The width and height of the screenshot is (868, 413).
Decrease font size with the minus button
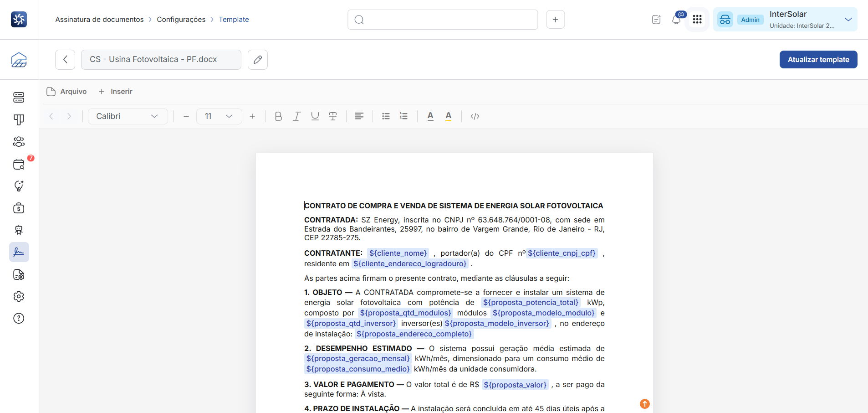click(x=186, y=116)
